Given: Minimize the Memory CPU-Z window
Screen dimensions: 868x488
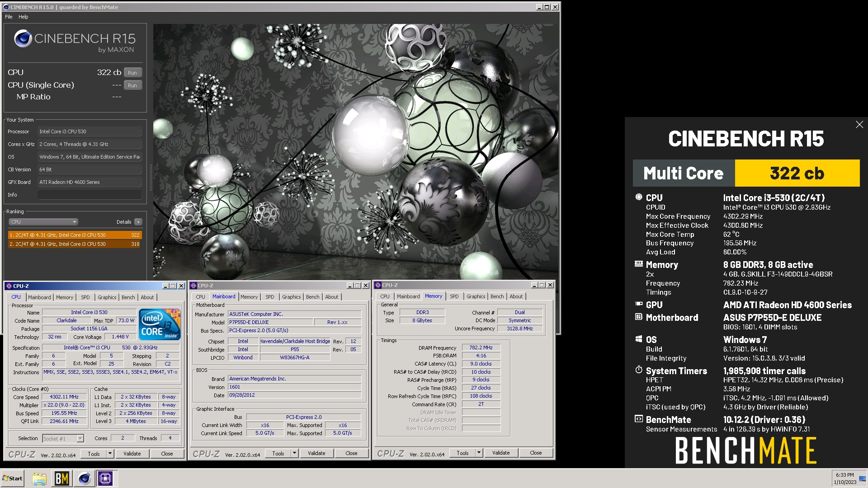Looking at the screenshot, I should (534, 285).
